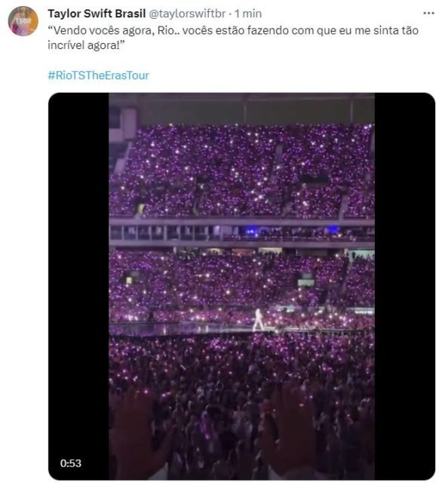Viewport: 448px width, 483px height.
Task: Visit the @taylorswiftbr handle link
Action: 187,14
